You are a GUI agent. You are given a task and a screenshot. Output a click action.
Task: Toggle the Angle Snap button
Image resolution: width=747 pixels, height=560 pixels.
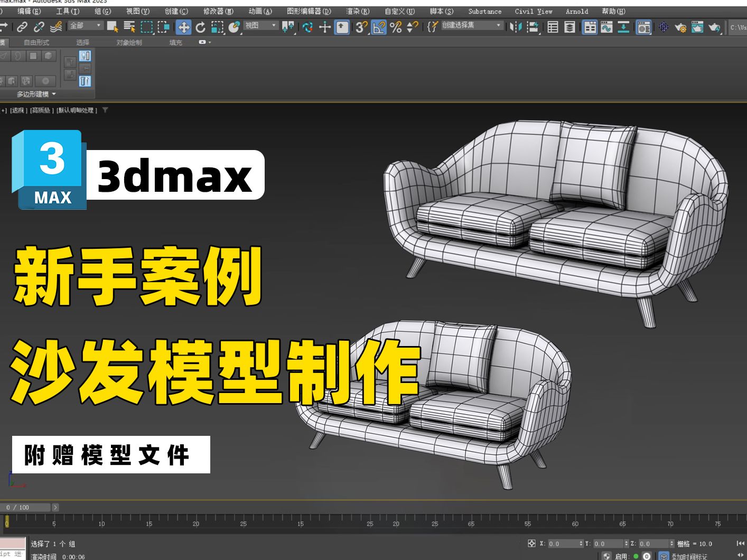379,27
